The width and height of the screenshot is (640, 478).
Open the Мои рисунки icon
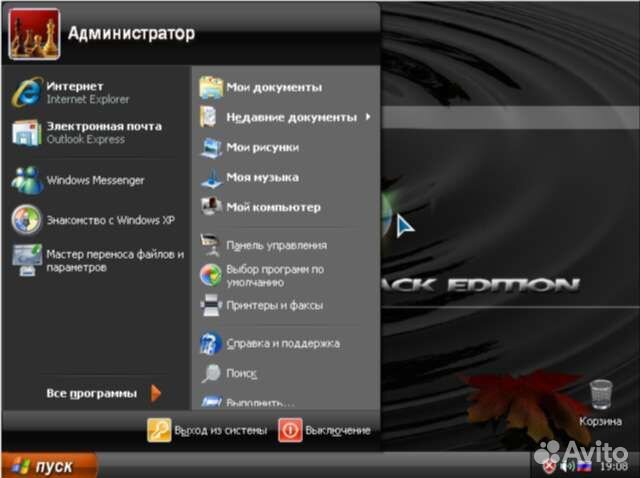211,147
